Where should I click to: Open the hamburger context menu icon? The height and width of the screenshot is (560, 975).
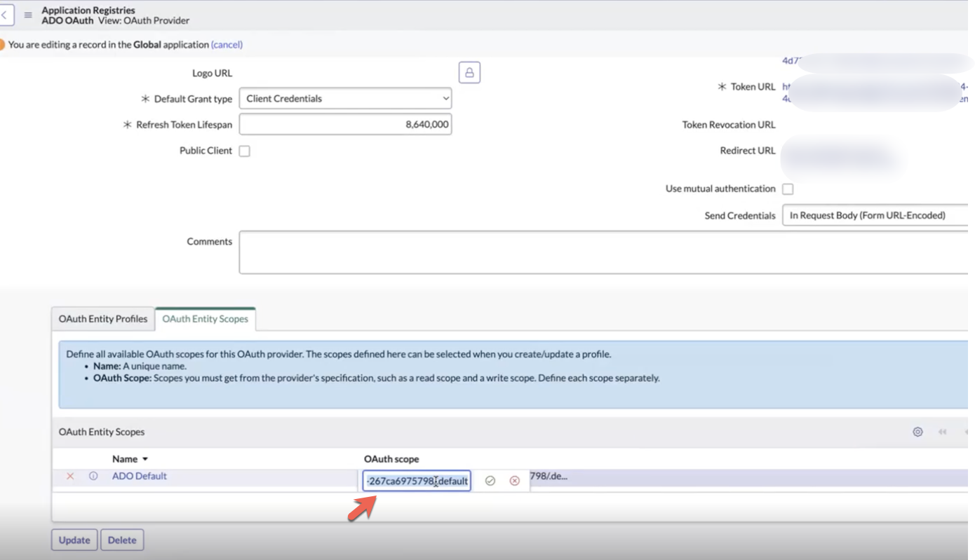pyautogui.click(x=28, y=15)
